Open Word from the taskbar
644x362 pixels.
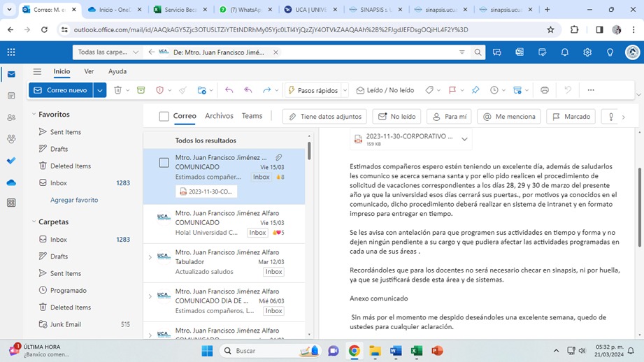[x=396, y=351]
